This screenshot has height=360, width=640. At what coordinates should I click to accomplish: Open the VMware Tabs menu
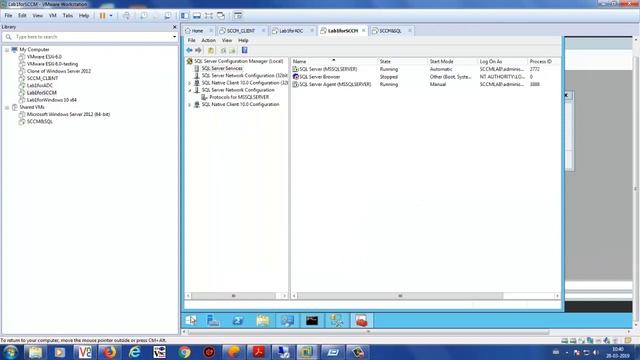tap(68, 16)
